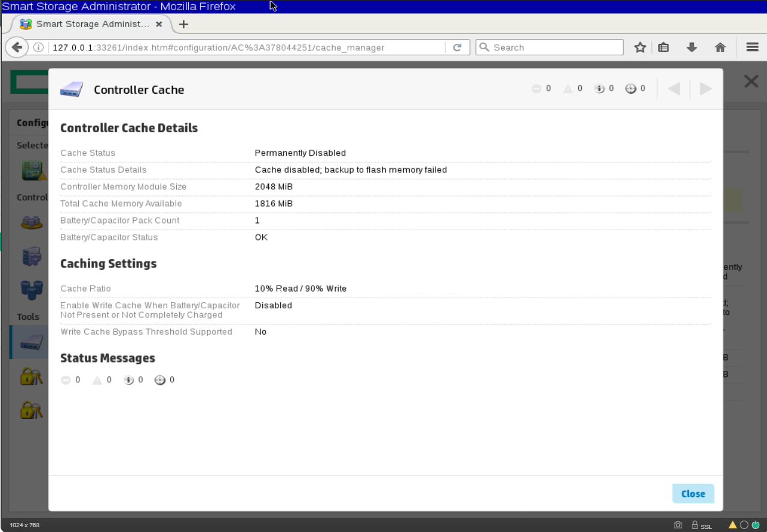
Task: Click the Controller Cache drive icon in header
Action: [x=71, y=90]
